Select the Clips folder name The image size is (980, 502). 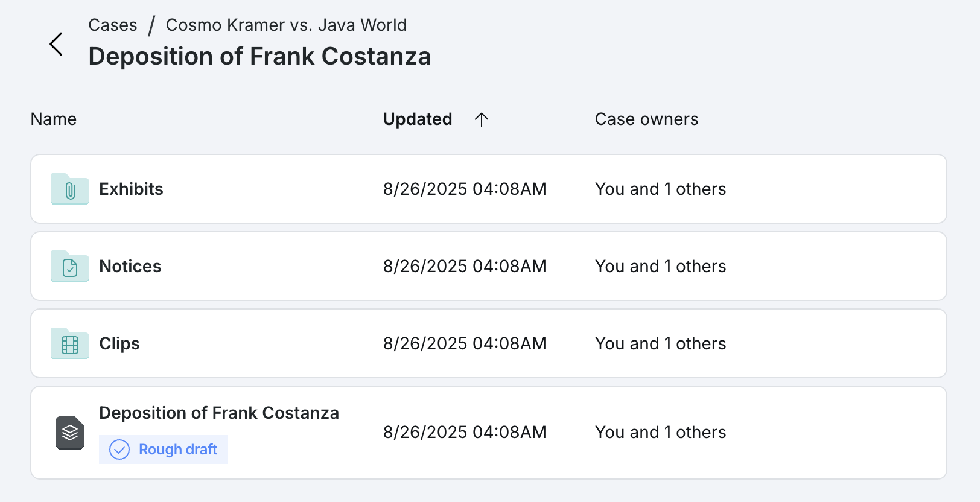(x=119, y=343)
